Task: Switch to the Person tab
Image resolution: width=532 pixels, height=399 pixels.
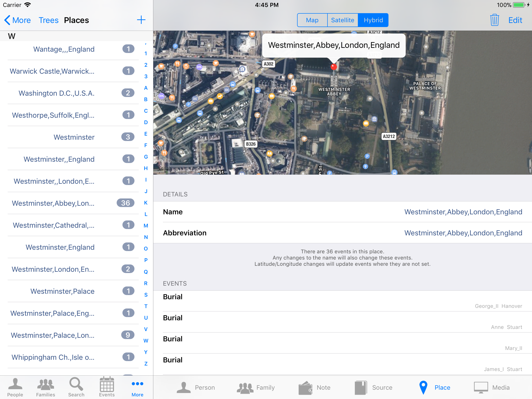Action: coord(195,387)
